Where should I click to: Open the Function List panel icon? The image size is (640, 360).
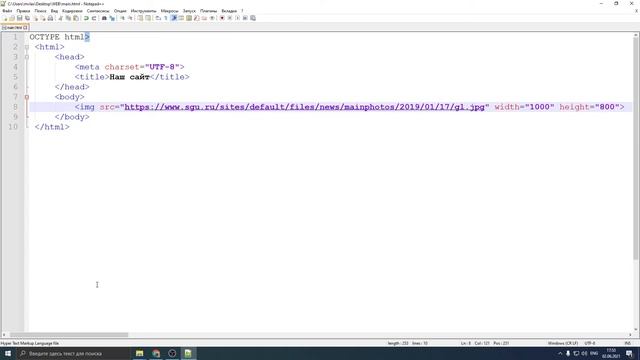click(196, 18)
